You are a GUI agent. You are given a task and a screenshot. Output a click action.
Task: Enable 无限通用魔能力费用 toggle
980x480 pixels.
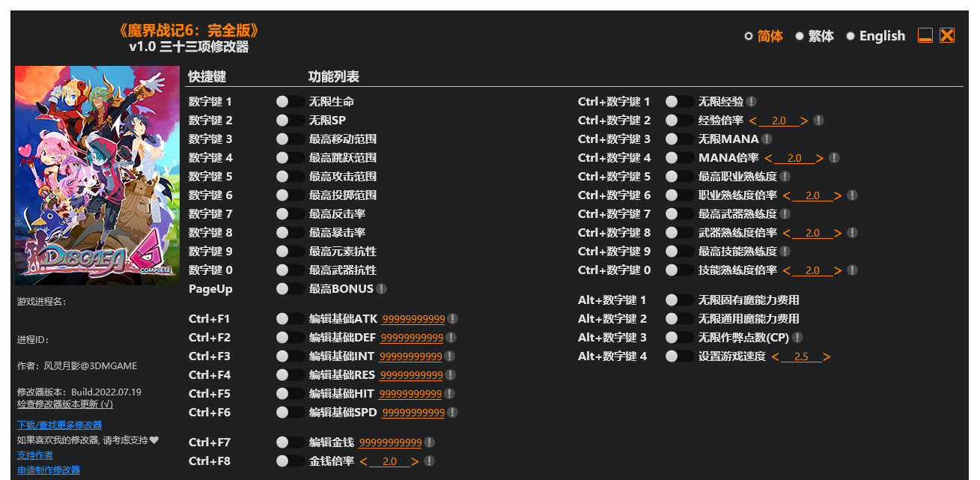coord(679,319)
